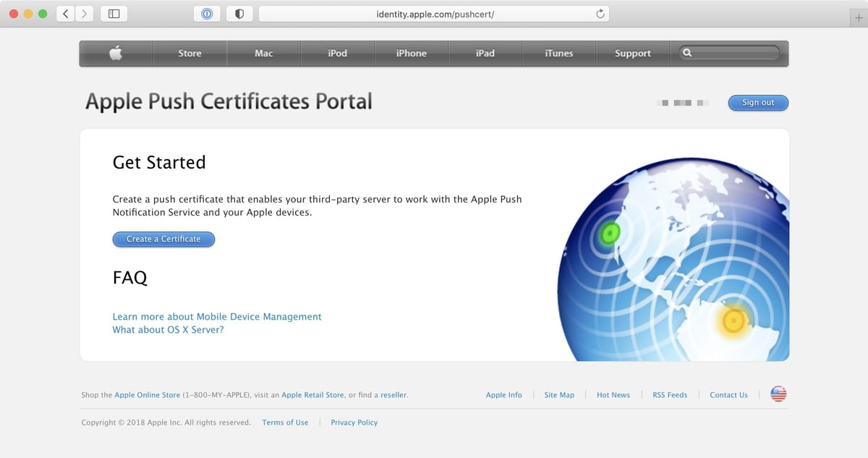
Task: Open the iPhone navigation tab
Action: tap(411, 53)
